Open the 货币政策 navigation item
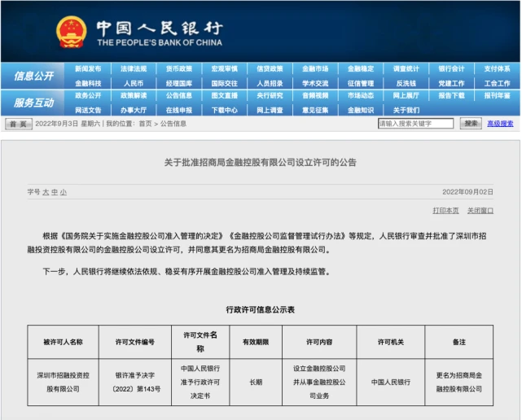The width and height of the screenshot is (522, 420). 178,69
